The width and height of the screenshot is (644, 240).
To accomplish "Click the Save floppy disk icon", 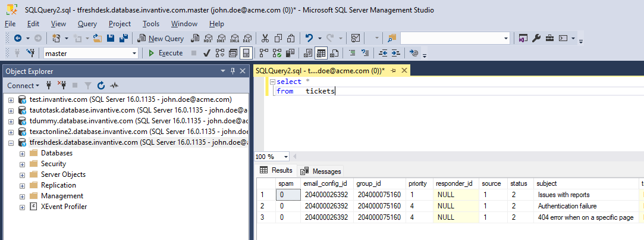I will coord(111,38).
